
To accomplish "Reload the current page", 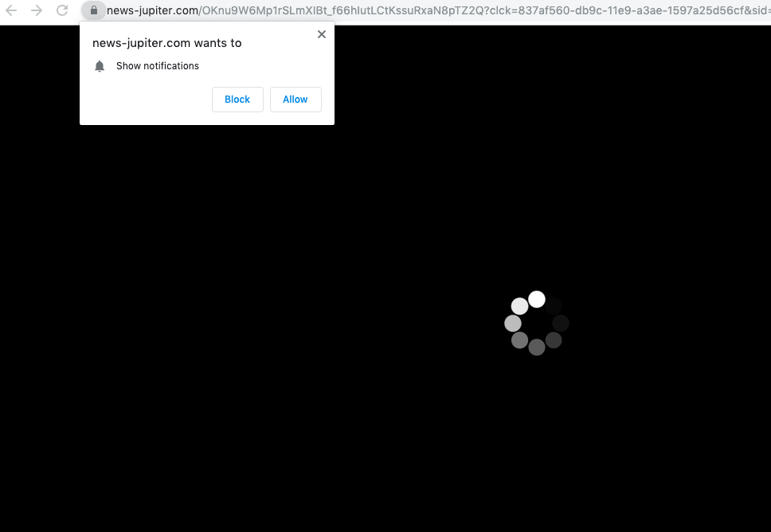I will pos(62,10).
